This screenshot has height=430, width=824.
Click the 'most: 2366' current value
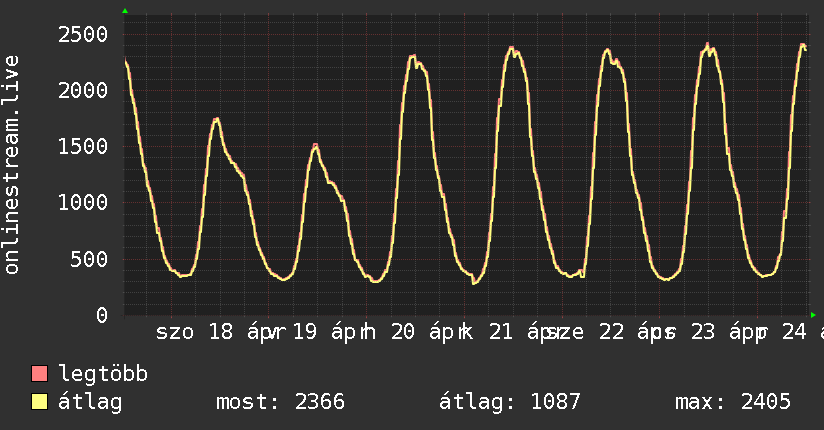[x=280, y=402]
